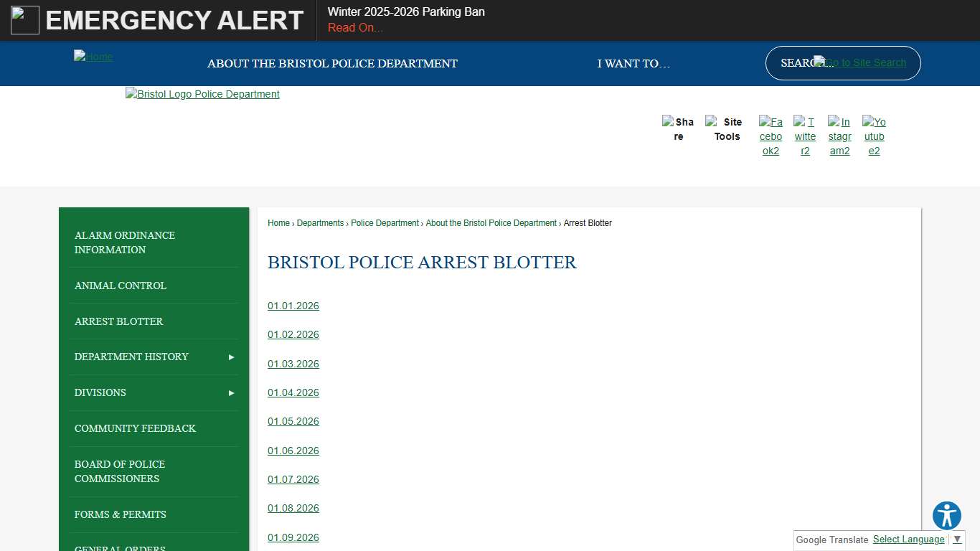
Task: Open the Google Translate language dropdown arrow
Action: tap(957, 539)
